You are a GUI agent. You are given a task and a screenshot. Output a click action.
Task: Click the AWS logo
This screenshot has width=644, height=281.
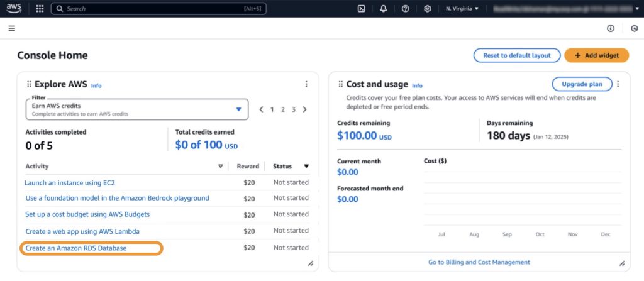coord(14,9)
